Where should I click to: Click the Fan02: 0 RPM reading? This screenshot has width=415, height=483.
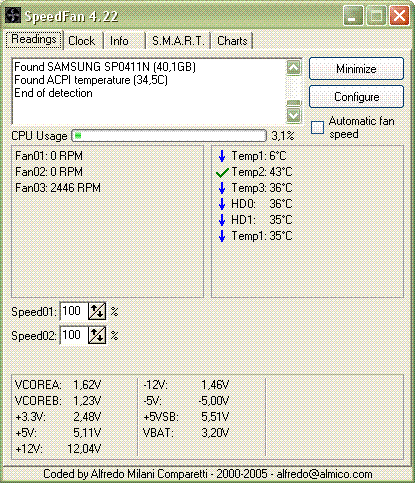[49, 172]
